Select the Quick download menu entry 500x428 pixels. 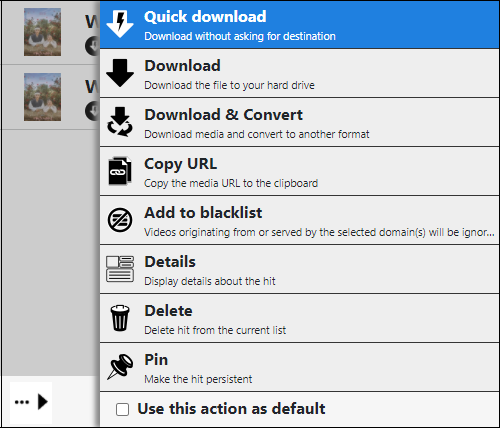[299, 24]
